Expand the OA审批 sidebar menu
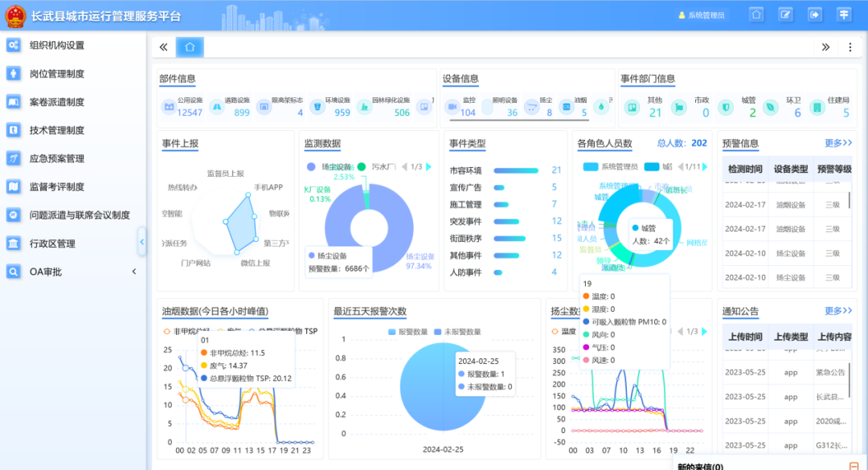868x470 pixels. (72, 272)
